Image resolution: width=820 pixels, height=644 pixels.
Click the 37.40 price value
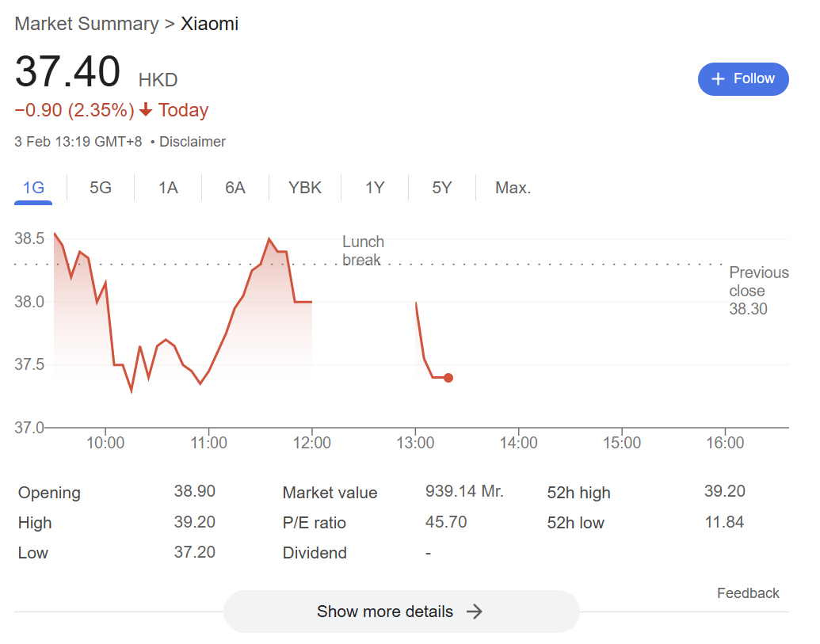[x=67, y=71]
